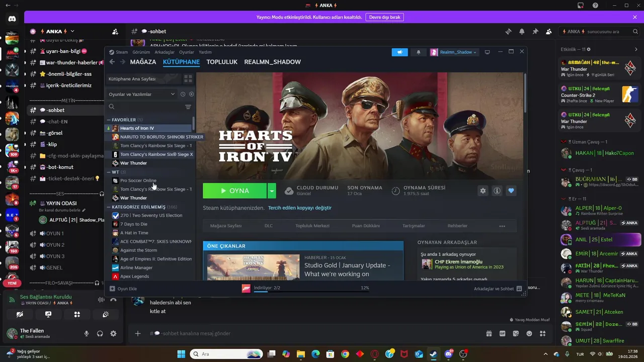644x362 pixels.
Task: Collapse KATEGORİZE EDİLMEMİŞ category
Action: coord(109,207)
